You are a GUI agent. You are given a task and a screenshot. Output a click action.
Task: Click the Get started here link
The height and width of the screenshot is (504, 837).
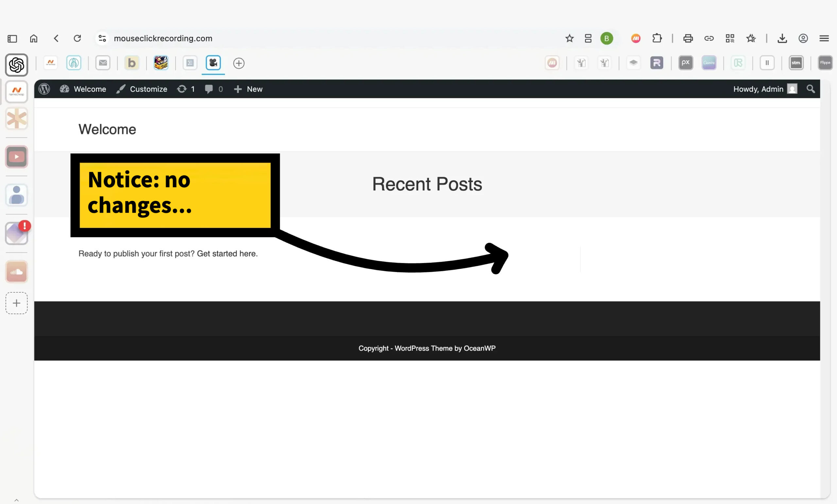[227, 253]
